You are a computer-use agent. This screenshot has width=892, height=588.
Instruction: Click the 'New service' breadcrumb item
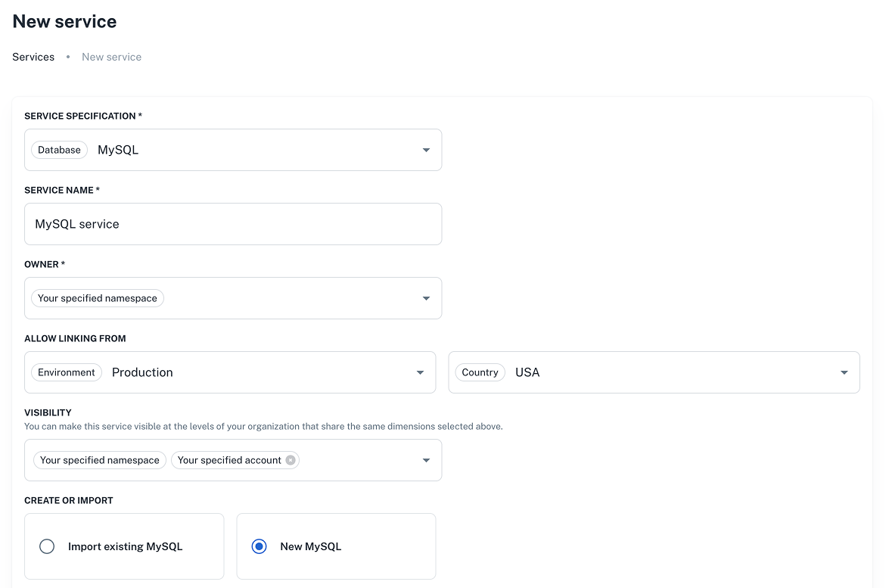111,57
